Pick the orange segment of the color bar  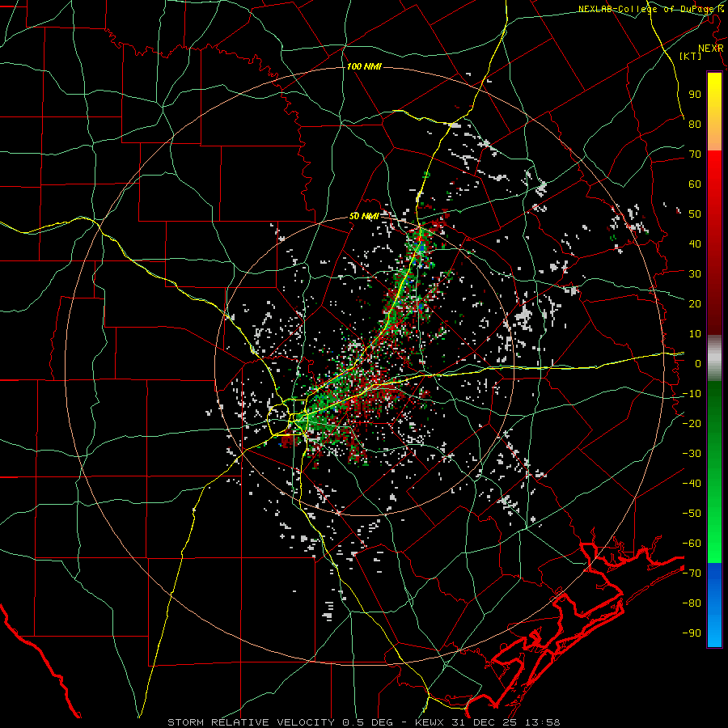714,138
